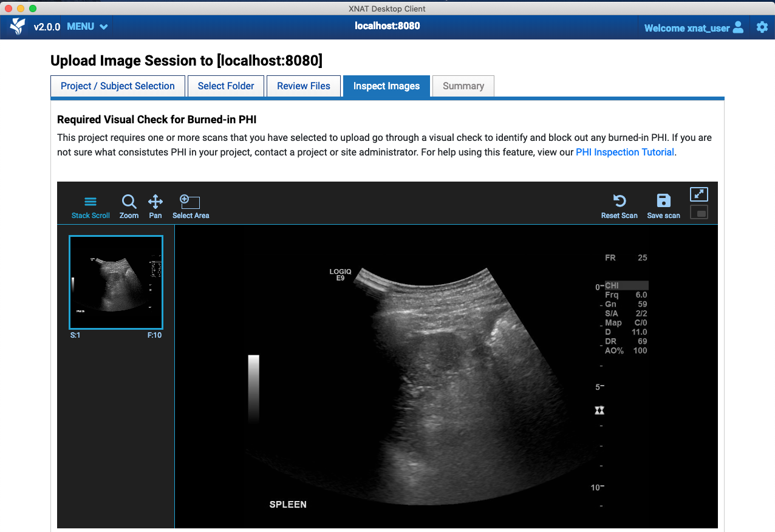The height and width of the screenshot is (532, 775).
Task: Expand viewer to fullscreen
Action: (x=699, y=194)
